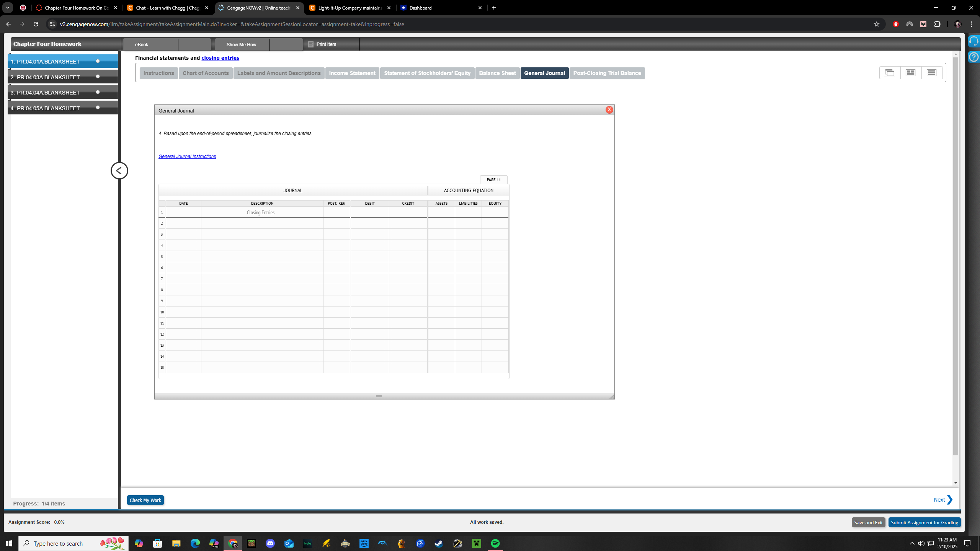Collapse the assignment list with the circular chevron

tap(119, 171)
